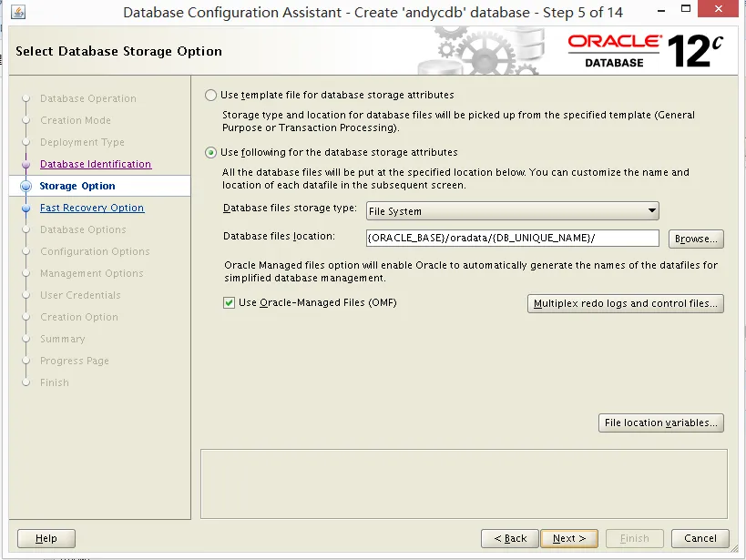Select 'Use template file for database storage attributes' radio
The height and width of the screenshot is (560, 746).
tap(210, 96)
